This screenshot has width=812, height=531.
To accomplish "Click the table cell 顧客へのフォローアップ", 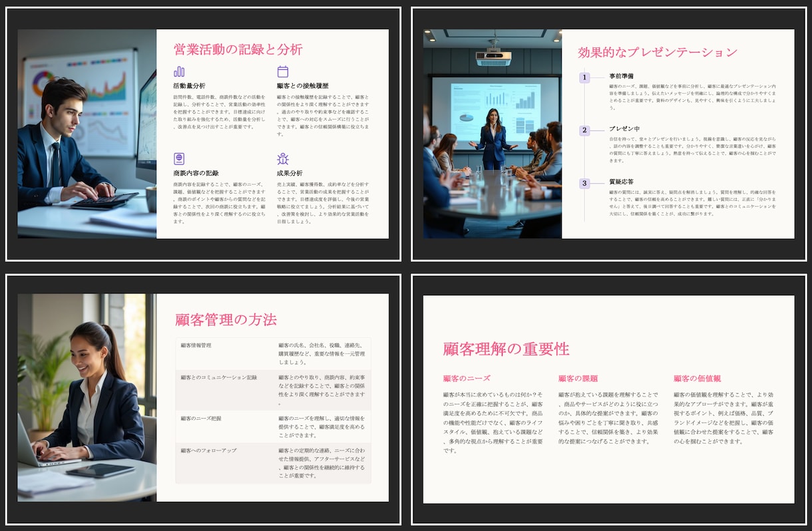I will coord(226,463).
